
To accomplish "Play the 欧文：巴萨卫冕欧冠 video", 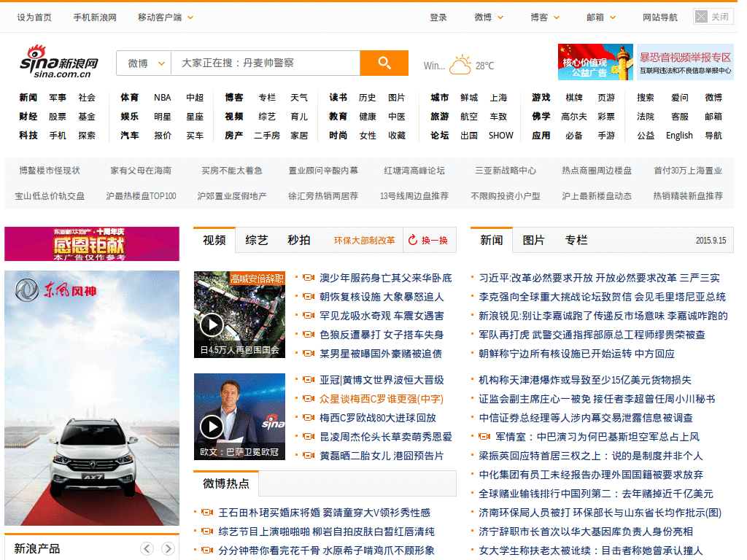I will [x=239, y=416].
